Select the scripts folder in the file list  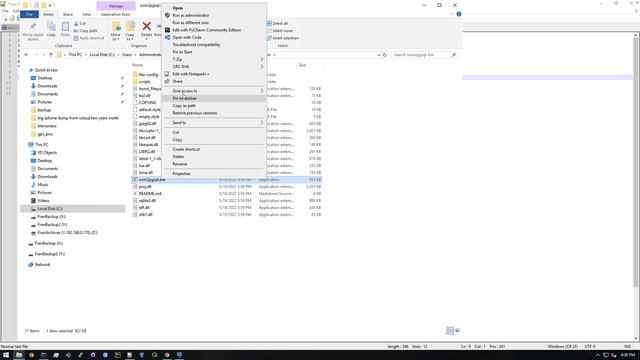click(x=144, y=82)
